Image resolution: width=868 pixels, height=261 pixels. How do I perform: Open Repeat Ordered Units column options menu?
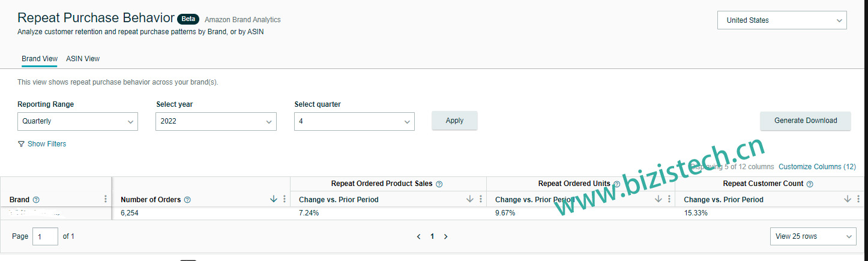coord(669,199)
